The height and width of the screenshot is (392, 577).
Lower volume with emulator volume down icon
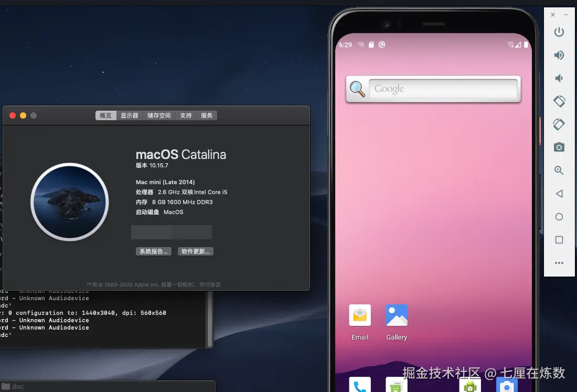(559, 78)
